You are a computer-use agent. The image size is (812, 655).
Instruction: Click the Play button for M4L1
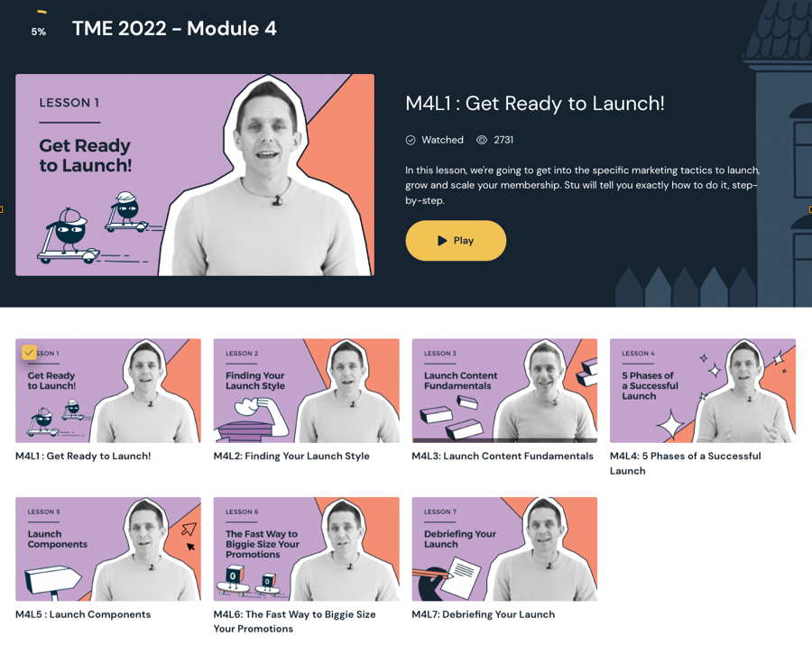click(456, 241)
